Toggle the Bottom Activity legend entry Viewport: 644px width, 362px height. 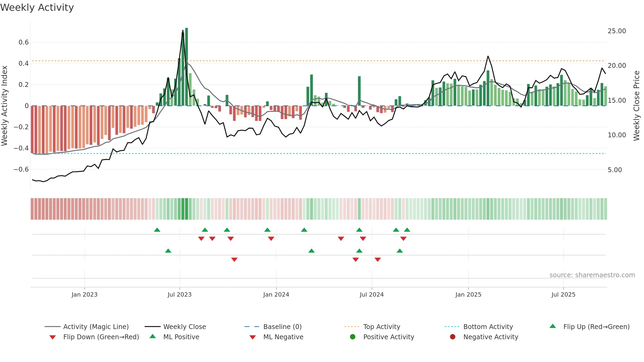(479, 327)
